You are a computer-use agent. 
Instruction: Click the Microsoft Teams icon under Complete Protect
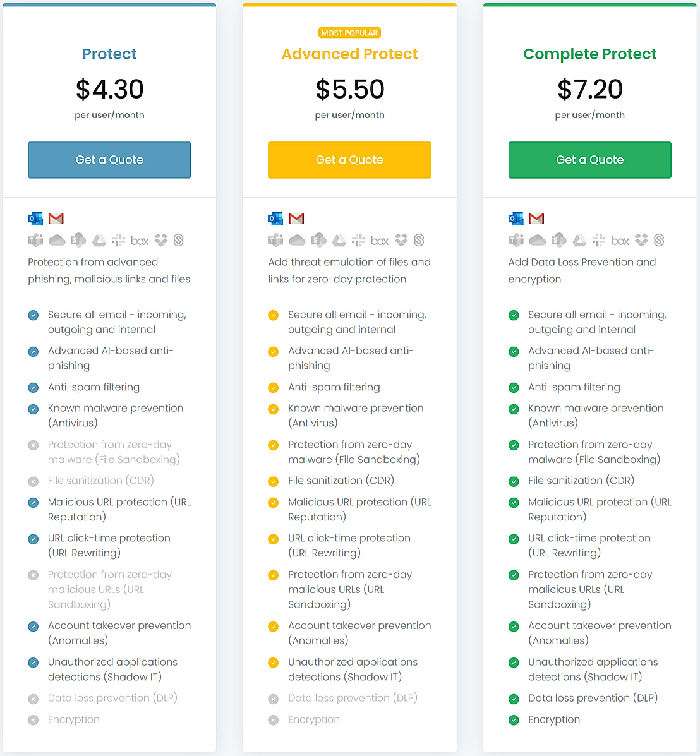coord(516,240)
